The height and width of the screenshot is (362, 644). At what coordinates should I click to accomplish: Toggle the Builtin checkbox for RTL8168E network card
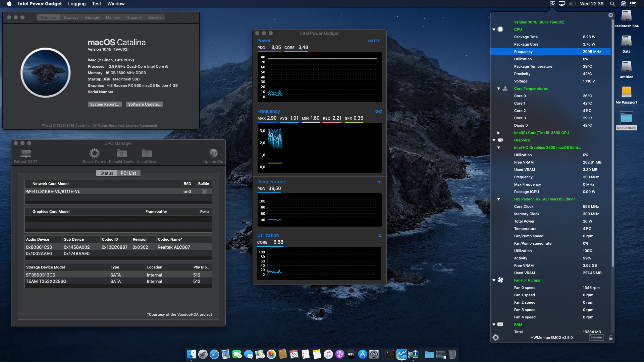pyautogui.click(x=204, y=191)
